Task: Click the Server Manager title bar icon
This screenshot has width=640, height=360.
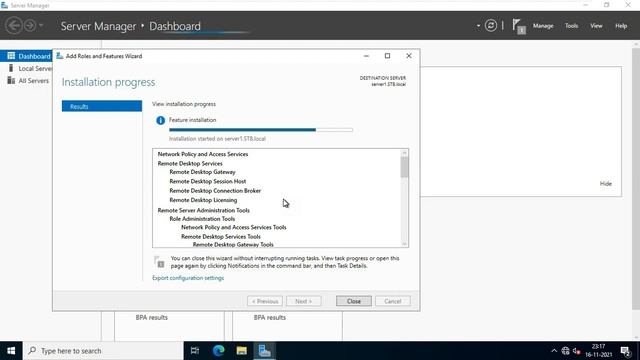Action: (4, 5)
